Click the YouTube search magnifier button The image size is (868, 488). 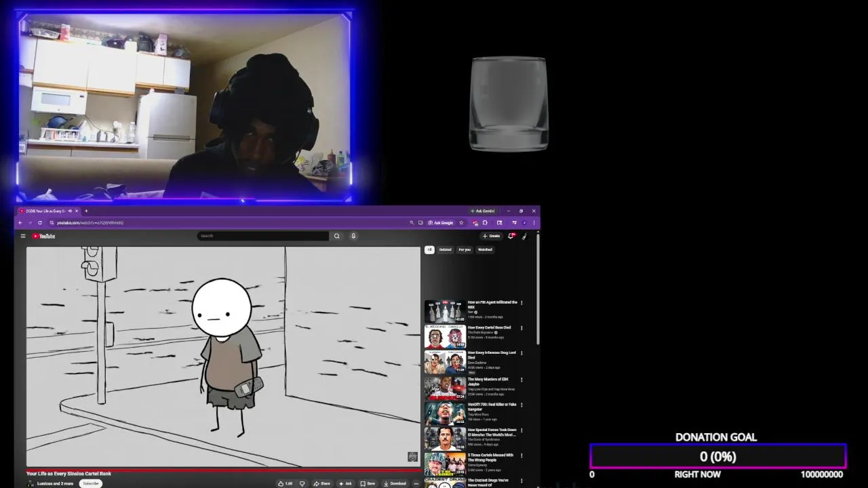tap(336, 236)
